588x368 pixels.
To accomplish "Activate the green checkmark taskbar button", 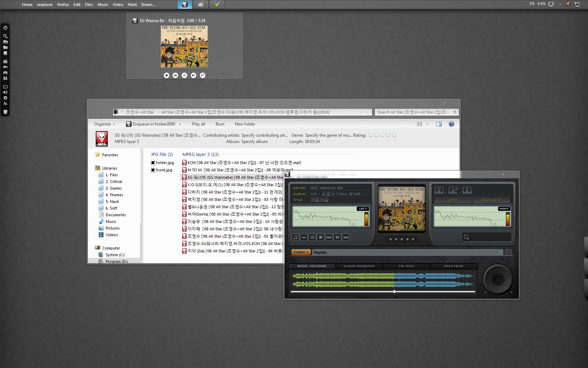I will click(217, 5).
